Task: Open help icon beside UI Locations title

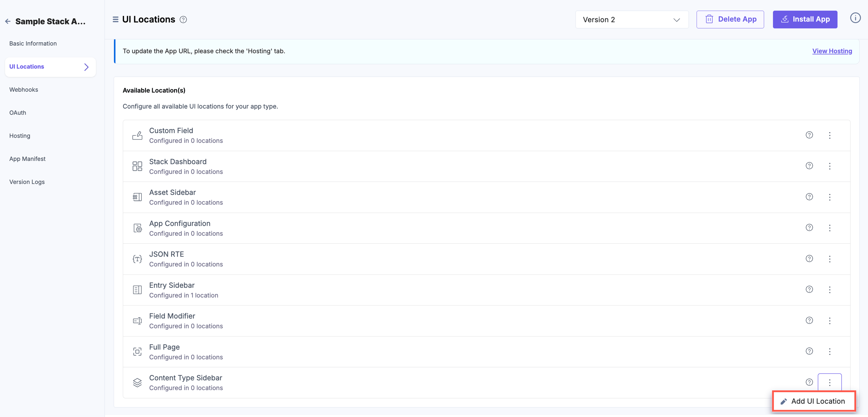Action: tap(183, 19)
